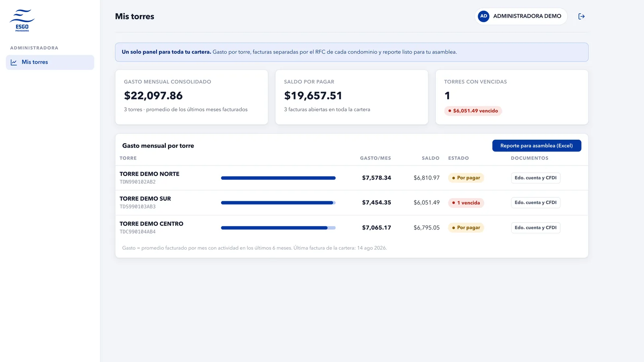Click the logout arrow icon
Screen dimensions: 644x362
[581, 17]
